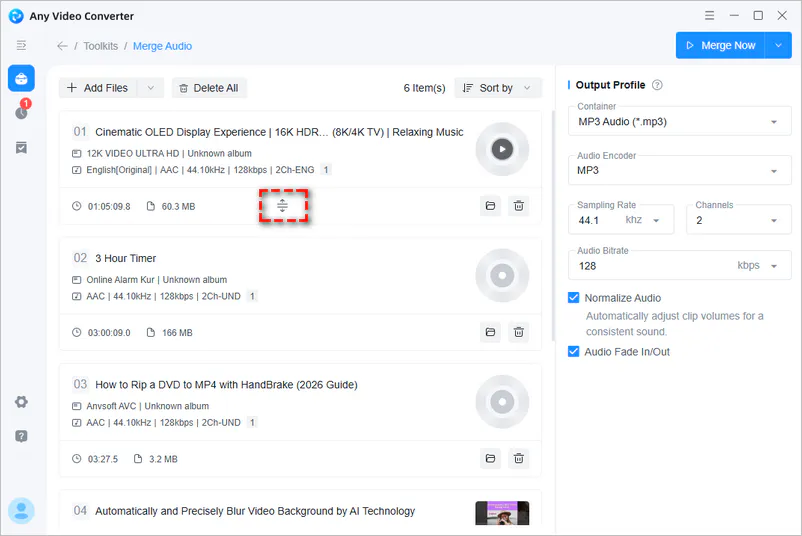Click the Add Files button
This screenshot has width=802, height=536.
coord(98,88)
